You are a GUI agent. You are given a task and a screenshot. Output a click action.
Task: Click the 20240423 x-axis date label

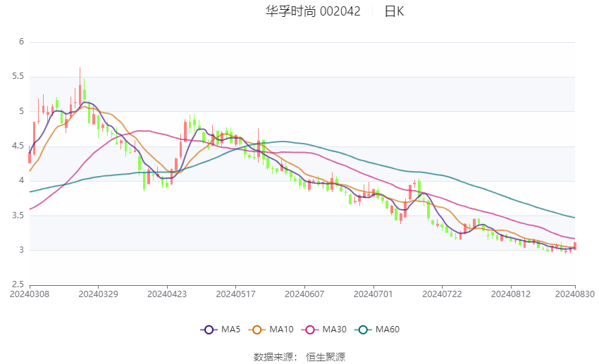[x=167, y=294]
